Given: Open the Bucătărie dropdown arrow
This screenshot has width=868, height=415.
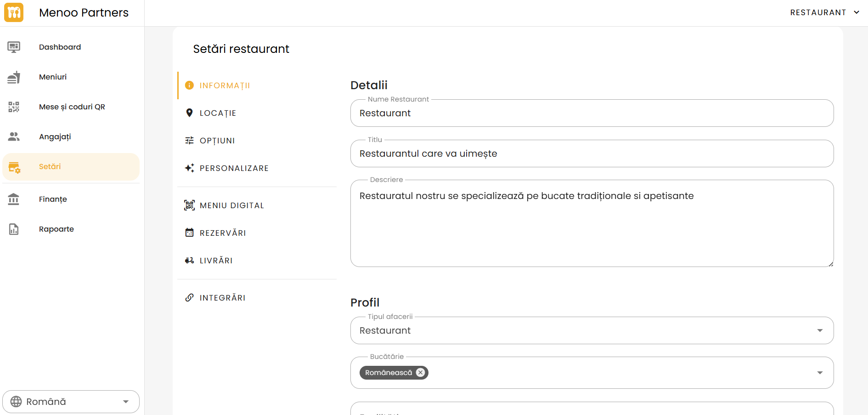Looking at the screenshot, I should 820,373.
